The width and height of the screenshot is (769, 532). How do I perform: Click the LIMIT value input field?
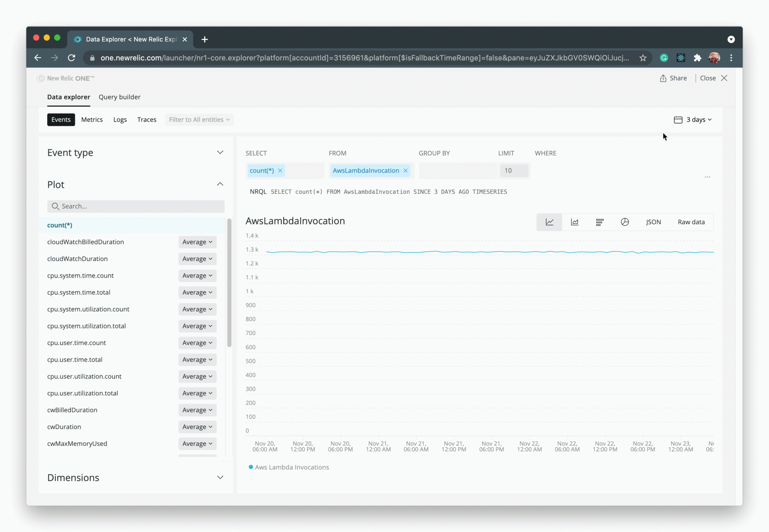(x=515, y=170)
